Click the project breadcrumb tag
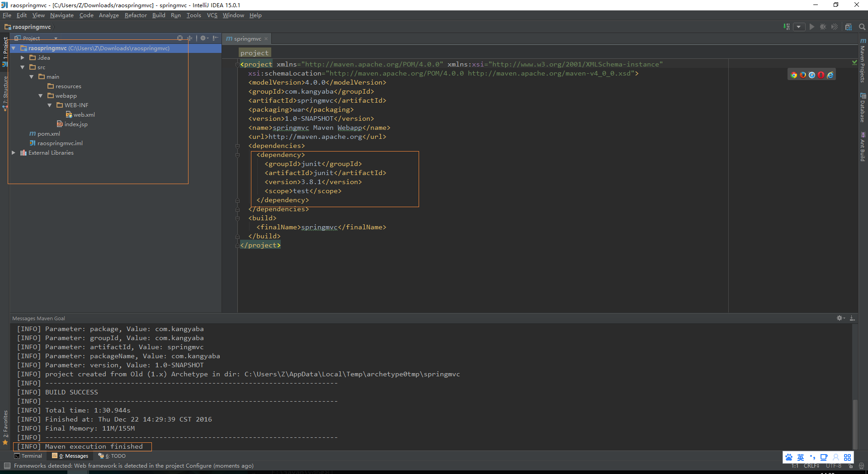The height and width of the screenshot is (474, 868). 255,53
